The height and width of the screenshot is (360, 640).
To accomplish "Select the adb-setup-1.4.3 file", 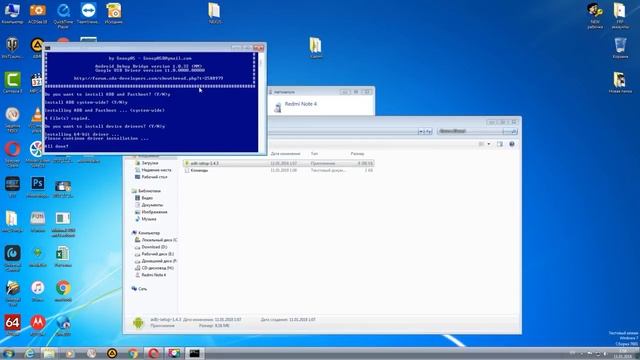I will 278,163.
